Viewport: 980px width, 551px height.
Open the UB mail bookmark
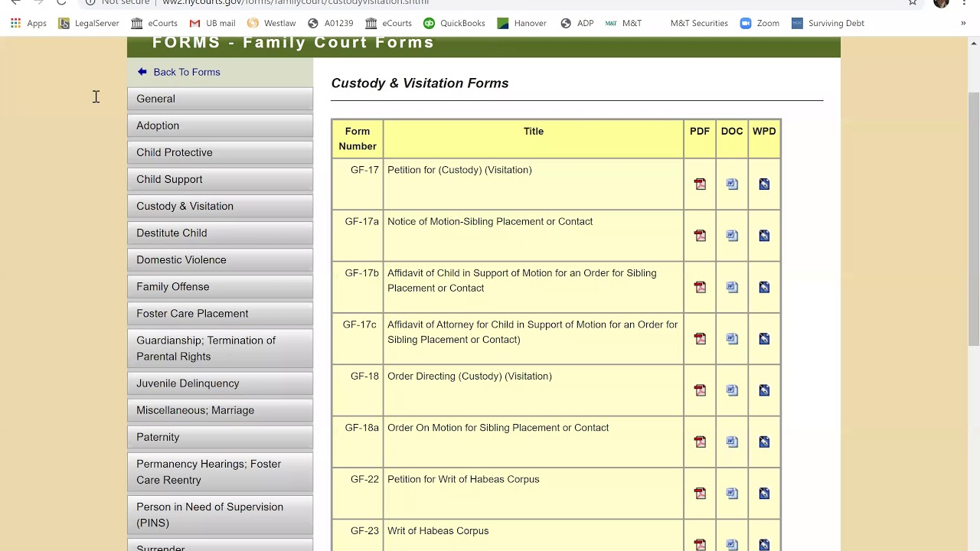(x=212, y=23)
